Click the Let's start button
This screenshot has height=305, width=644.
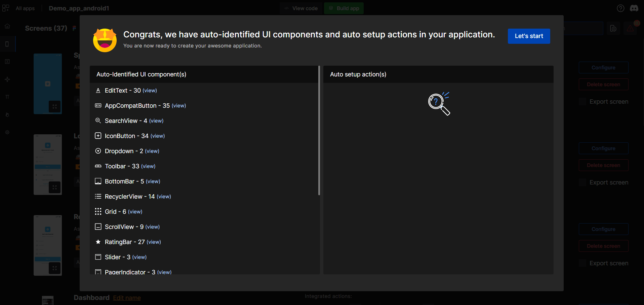(528, 36)
